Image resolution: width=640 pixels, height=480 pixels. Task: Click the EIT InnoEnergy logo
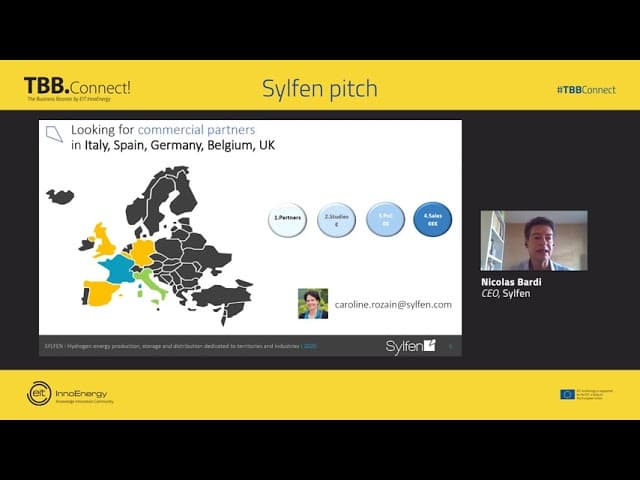69,395
